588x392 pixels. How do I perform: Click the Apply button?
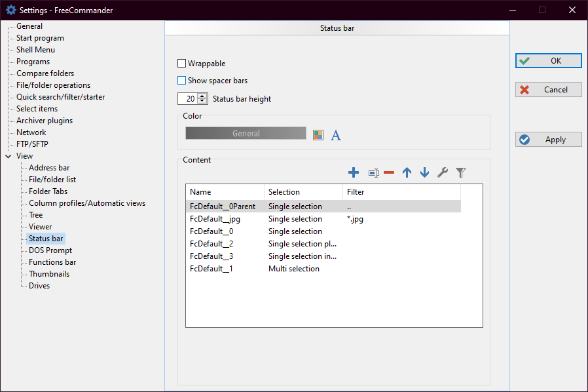click(549, 140)
